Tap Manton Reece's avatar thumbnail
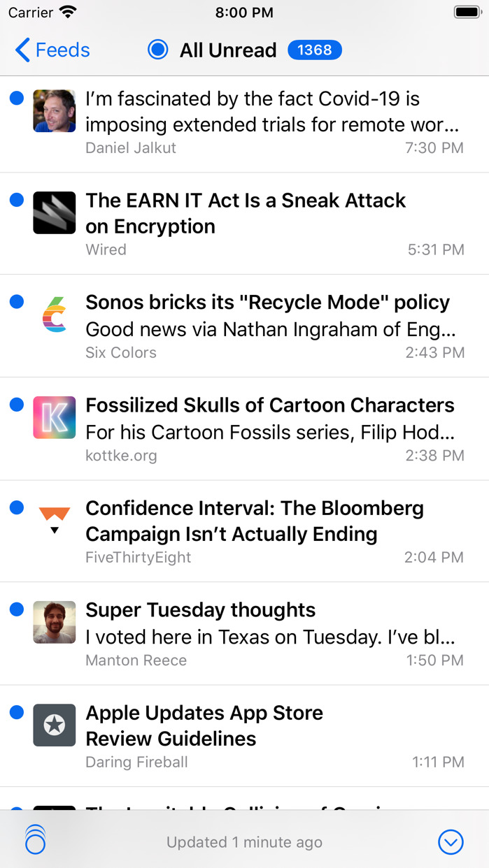This screenshot has width=489, height=868. click(x=54, y=622)
